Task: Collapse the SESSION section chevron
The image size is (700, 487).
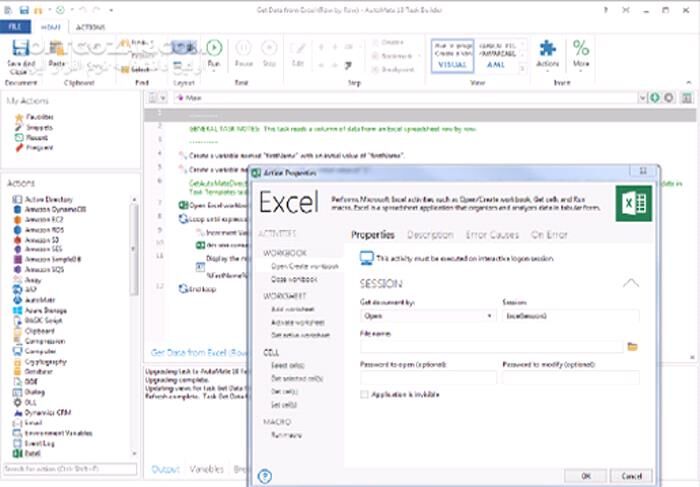Action: (630, 283)
